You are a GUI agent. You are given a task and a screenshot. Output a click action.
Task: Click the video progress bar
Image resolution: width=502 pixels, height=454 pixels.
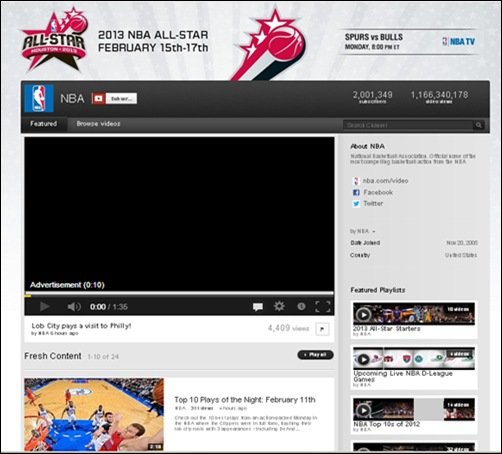(179, 294)
